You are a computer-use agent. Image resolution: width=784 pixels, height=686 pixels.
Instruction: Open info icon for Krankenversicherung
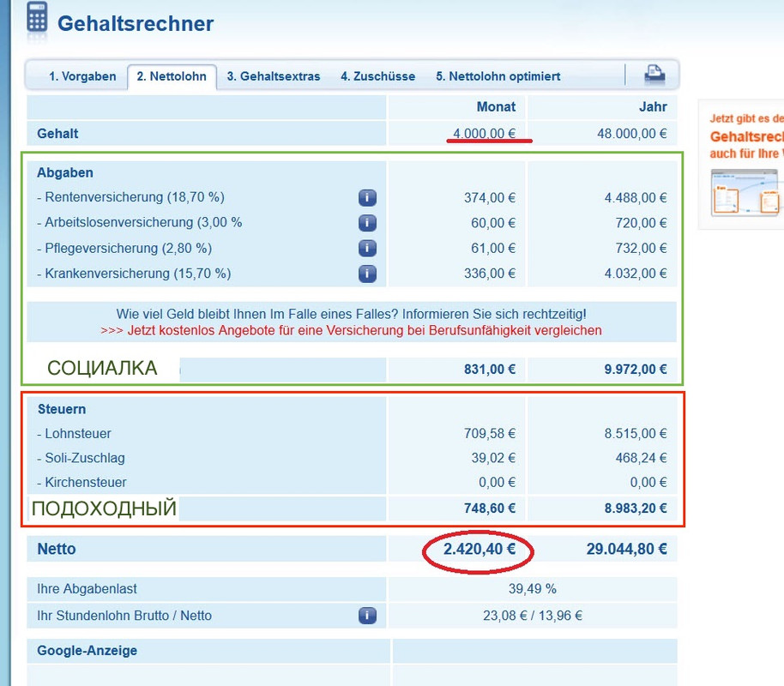367,274
